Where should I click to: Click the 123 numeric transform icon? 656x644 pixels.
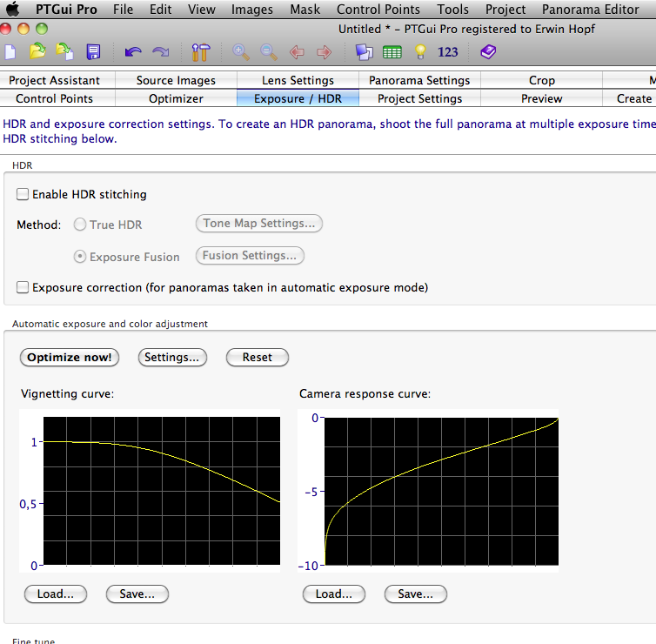click(448, 52)
